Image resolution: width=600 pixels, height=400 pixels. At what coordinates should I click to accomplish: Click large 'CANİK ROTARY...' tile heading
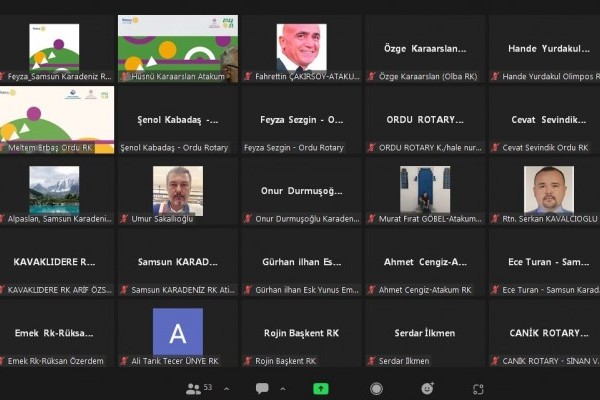pos(549,333)
